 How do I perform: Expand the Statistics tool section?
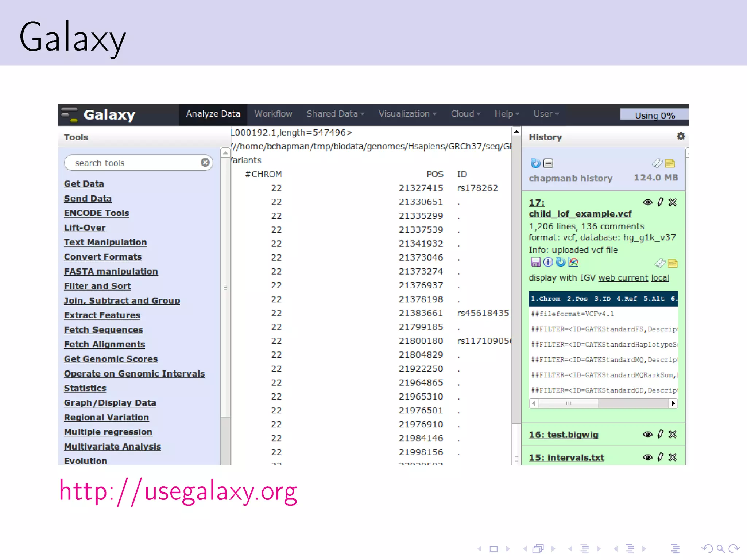click(x=85, y=388)
